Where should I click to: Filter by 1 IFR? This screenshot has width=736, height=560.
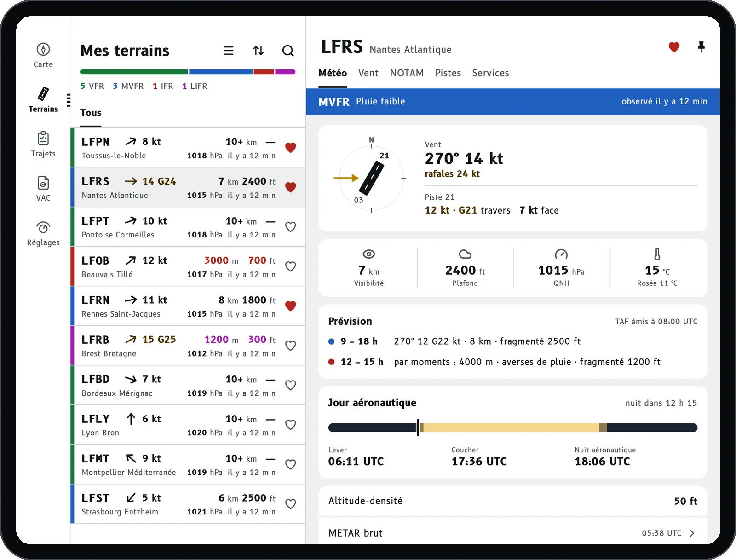click(x=163, y=86)
